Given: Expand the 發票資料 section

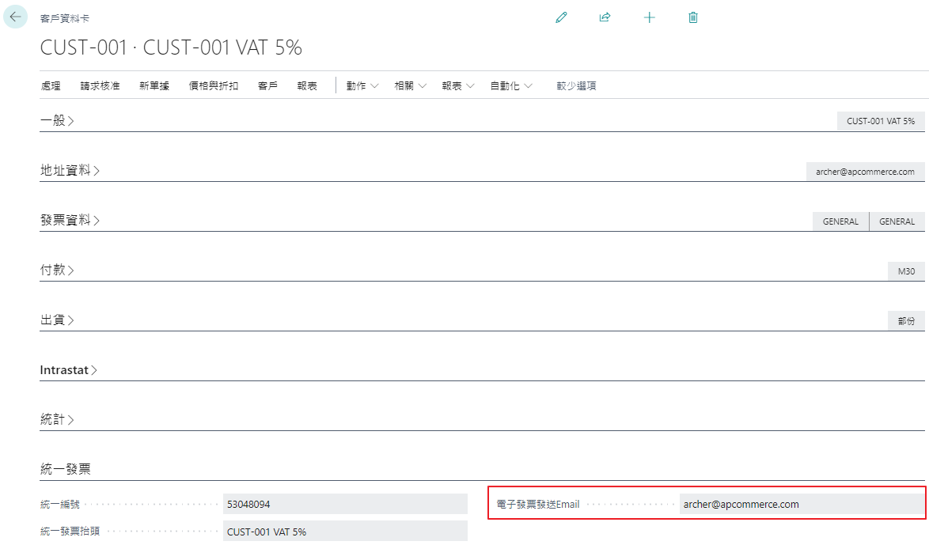Looking at the screenshot, I should pos(70,220).
